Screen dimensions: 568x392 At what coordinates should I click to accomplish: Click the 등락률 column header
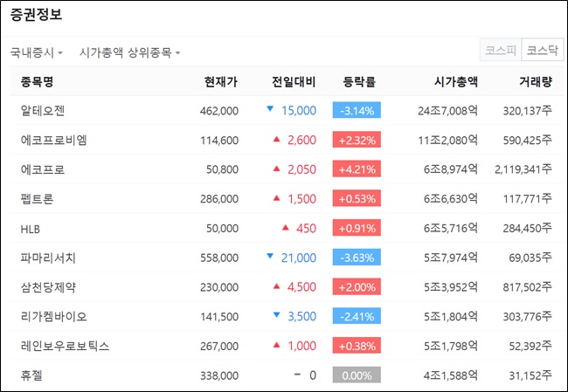[x=359, y=82]
